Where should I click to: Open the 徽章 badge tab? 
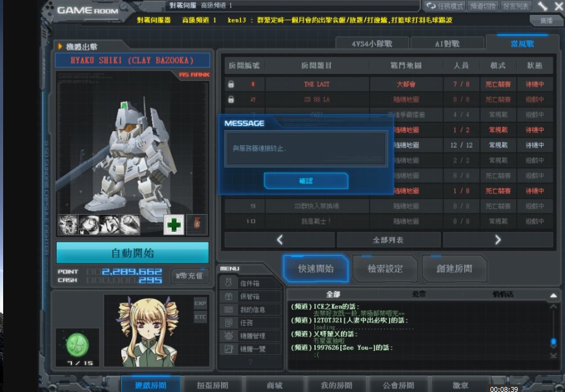[460, 385]
